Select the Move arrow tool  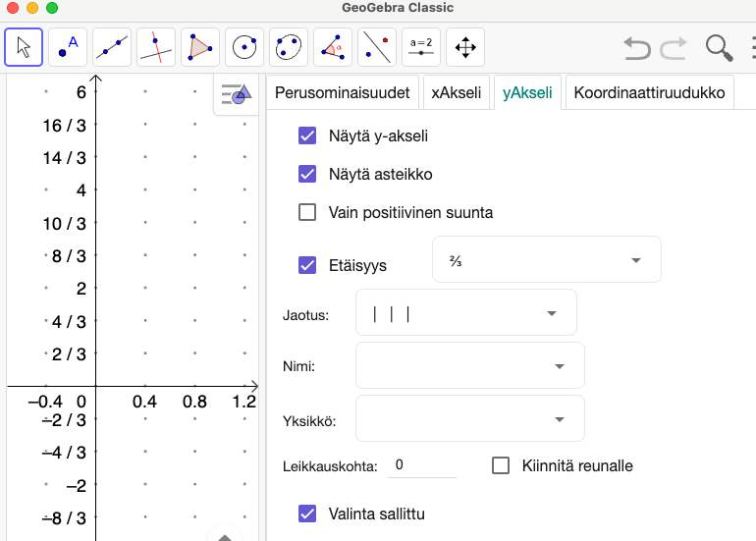24,46
